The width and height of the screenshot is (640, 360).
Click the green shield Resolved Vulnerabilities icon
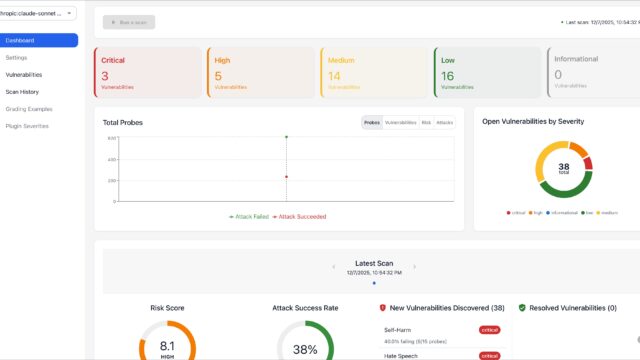click(522, 308)
